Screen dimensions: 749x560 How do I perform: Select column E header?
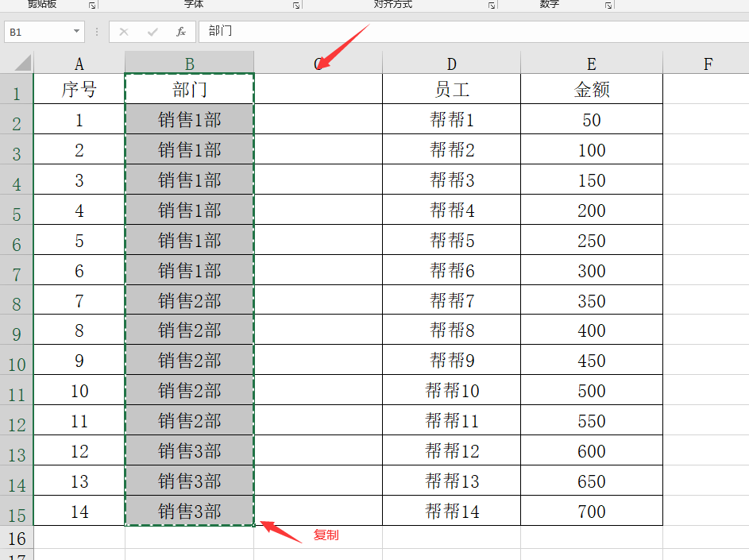pos(592,63)
